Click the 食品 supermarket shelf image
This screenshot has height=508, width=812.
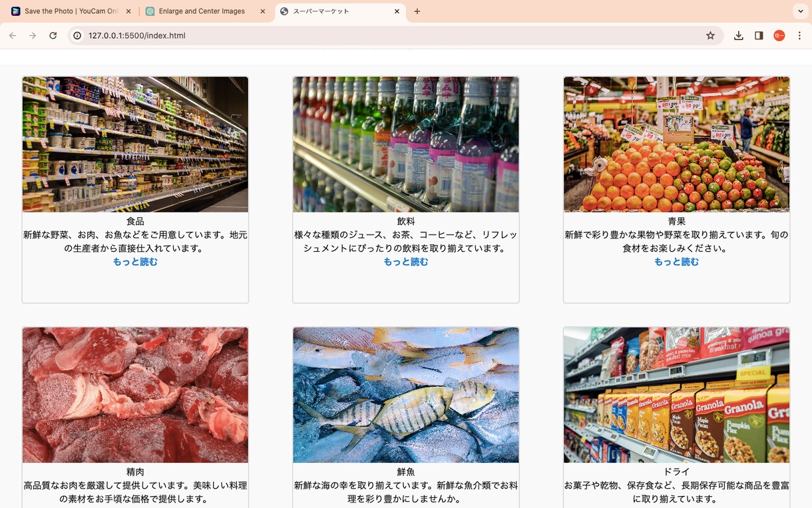point(135,144)
